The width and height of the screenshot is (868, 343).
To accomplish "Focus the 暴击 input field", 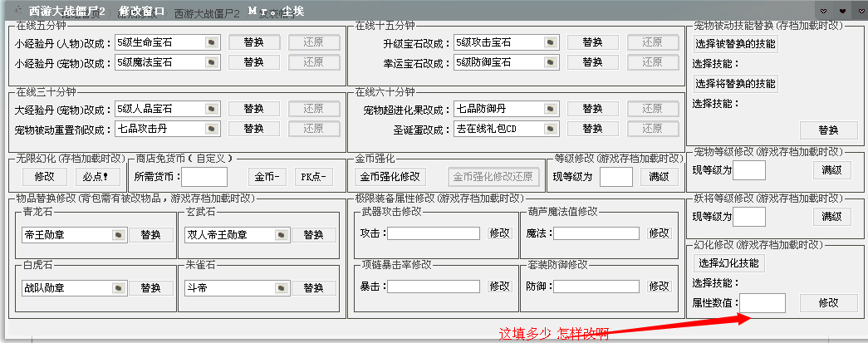I will coord(434,287).
